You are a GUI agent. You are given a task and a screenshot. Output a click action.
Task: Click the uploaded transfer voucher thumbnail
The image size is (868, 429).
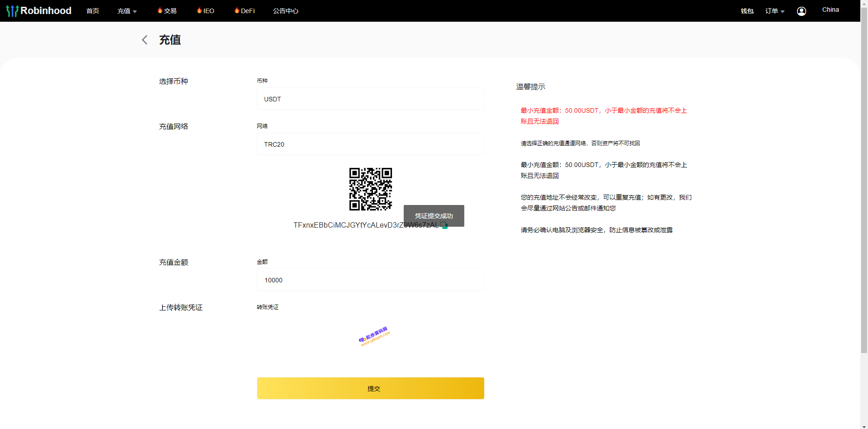[374, 336]
